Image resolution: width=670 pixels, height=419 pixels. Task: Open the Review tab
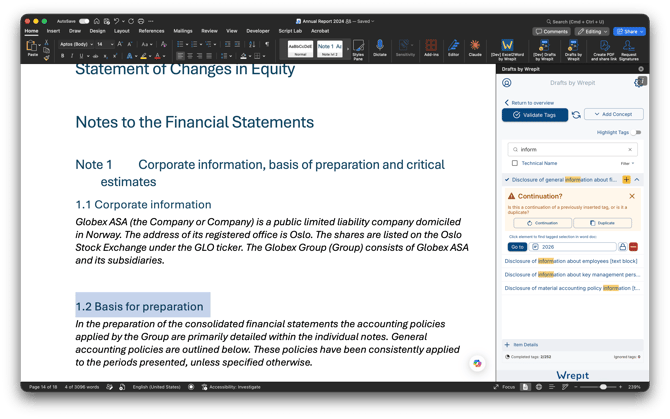(209, 31)
